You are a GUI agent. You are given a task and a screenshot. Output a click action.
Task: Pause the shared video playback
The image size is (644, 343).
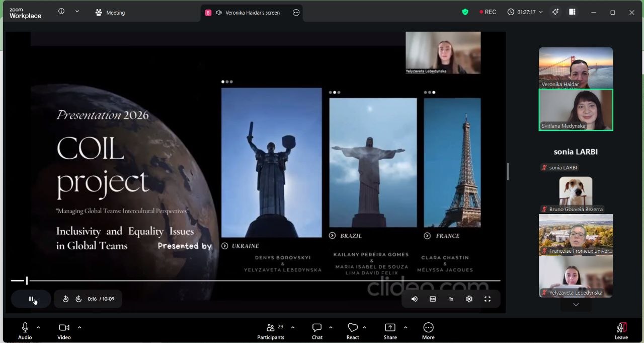(31, 299)
